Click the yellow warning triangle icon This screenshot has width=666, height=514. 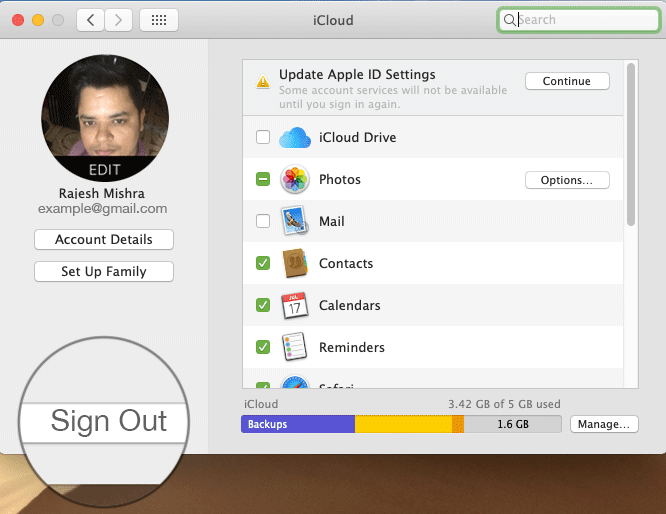click(263, 81)
